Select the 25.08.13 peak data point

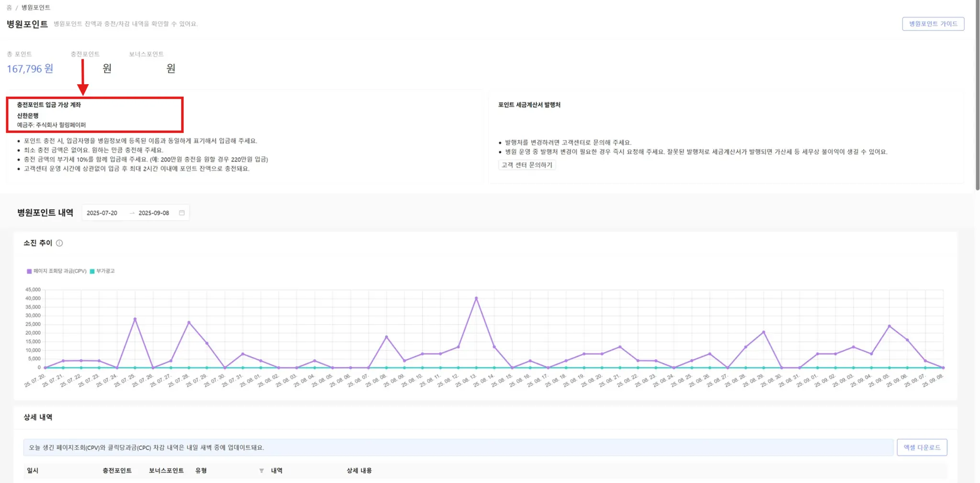476,298
